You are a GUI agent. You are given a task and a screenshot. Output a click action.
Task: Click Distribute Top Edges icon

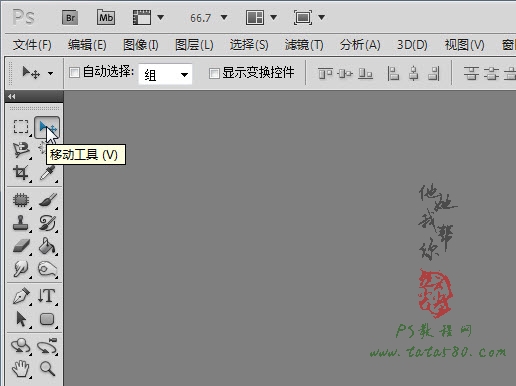pos(471,73)
